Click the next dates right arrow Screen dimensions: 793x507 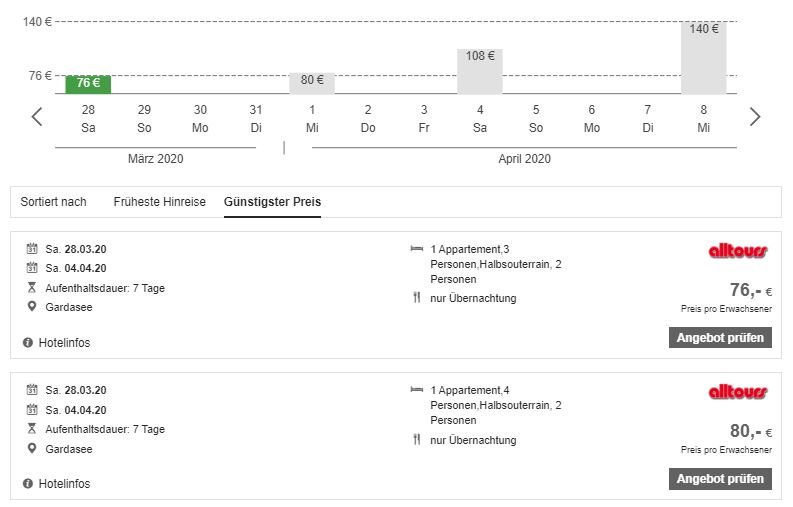755,117
